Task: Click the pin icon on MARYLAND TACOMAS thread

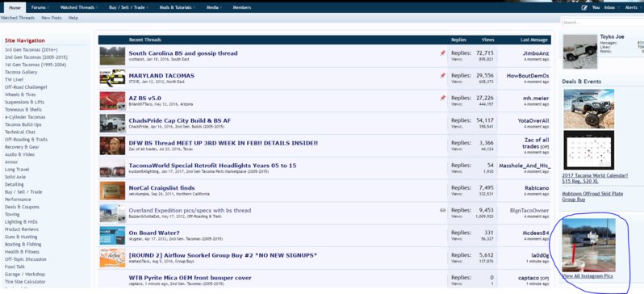Action: coord(442,76)
